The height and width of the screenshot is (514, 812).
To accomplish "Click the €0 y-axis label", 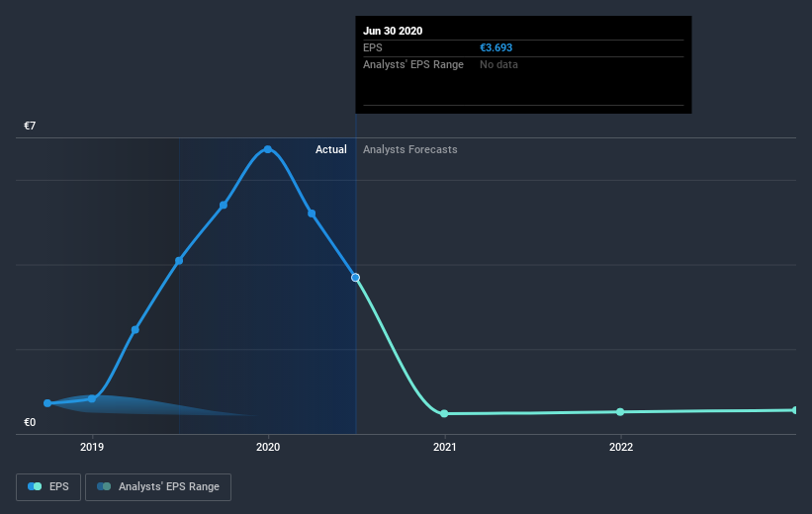I will tap(30, 422).
